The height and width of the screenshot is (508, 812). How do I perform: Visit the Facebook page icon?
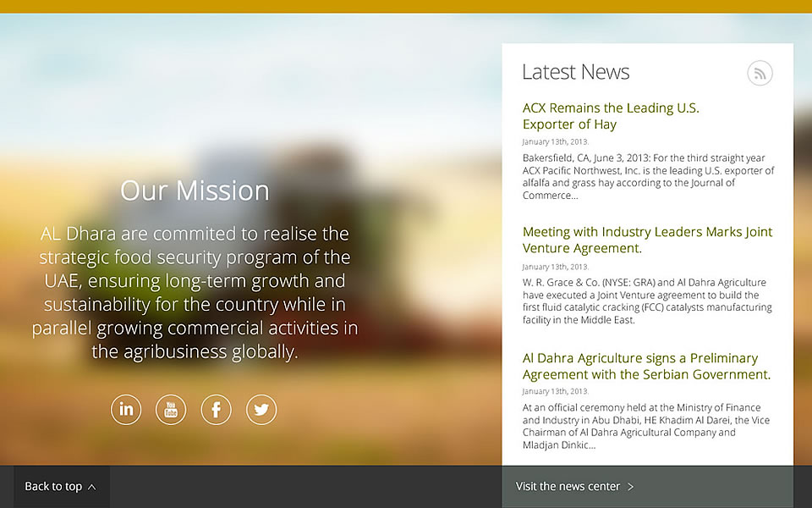tap(216, 410)
